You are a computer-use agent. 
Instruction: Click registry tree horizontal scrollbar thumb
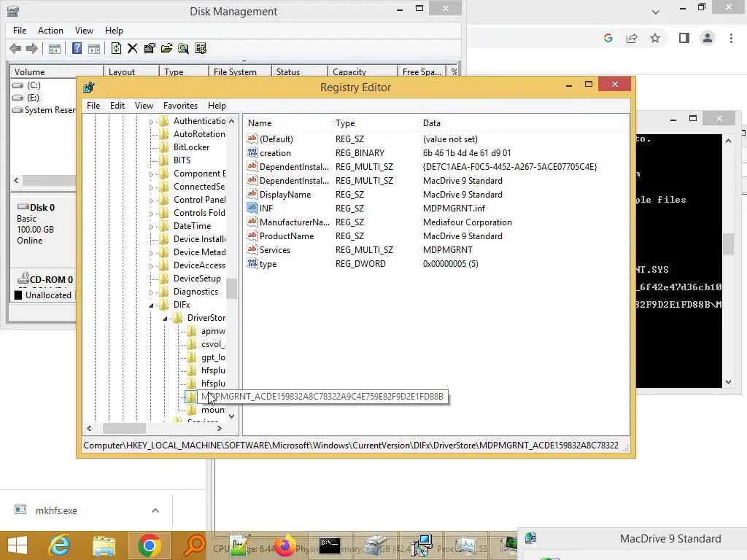point(124,428)
